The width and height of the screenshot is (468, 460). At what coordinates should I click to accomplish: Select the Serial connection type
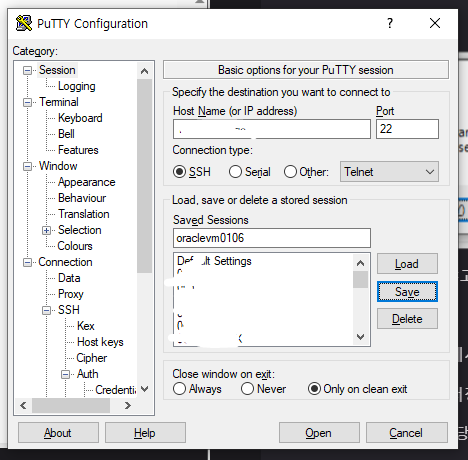point(250,172)
